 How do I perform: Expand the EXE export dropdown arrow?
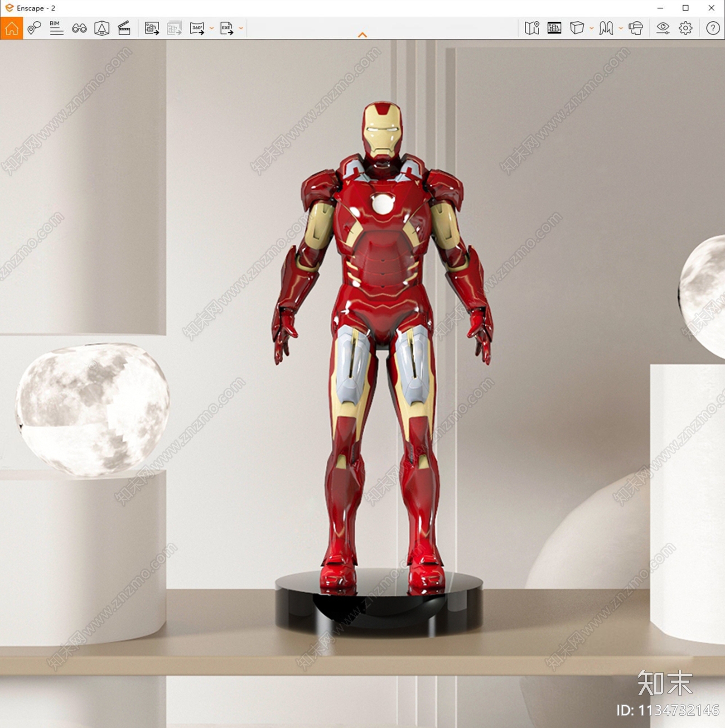(241, 28)
